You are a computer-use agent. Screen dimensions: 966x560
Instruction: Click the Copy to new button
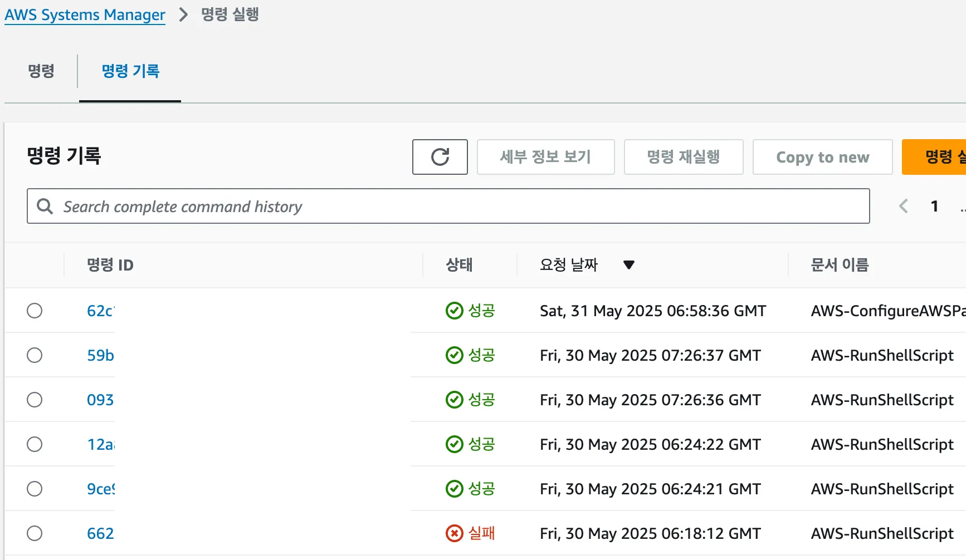click(822, 157)
